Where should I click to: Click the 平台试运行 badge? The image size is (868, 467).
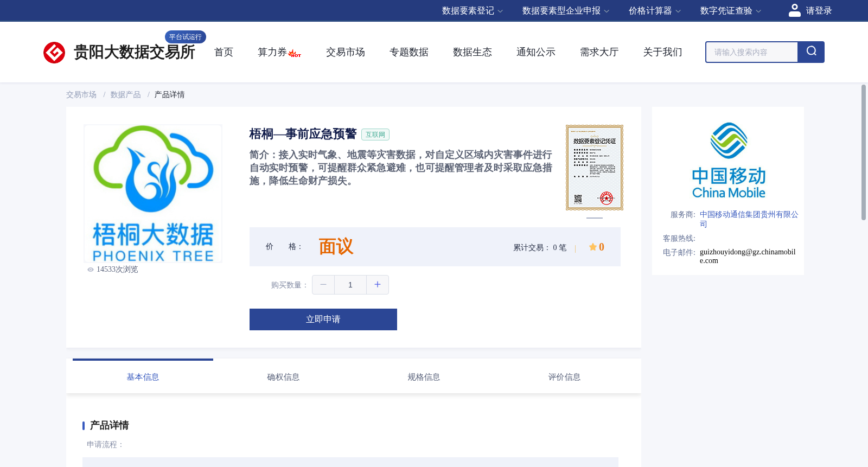(186, 37)
